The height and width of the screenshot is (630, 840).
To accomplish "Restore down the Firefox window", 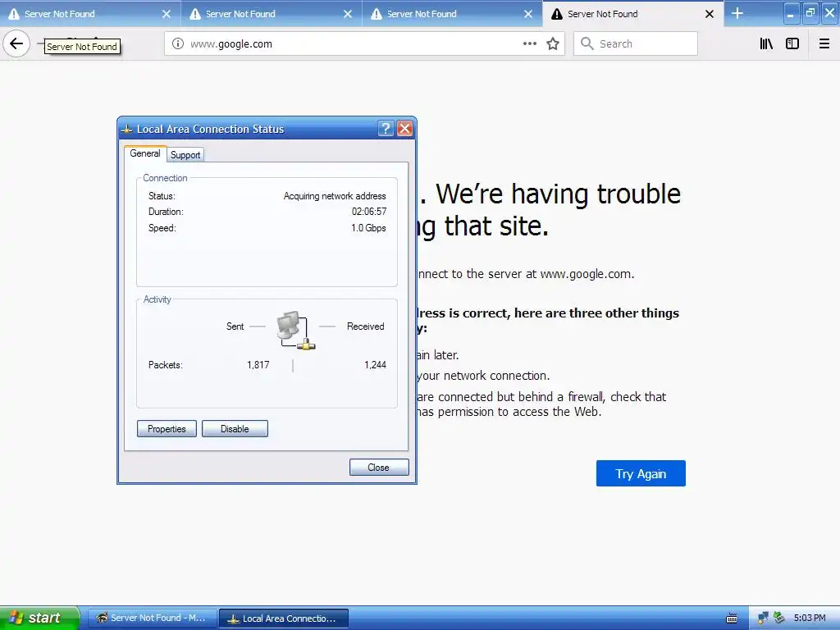I will coord(810,13).
